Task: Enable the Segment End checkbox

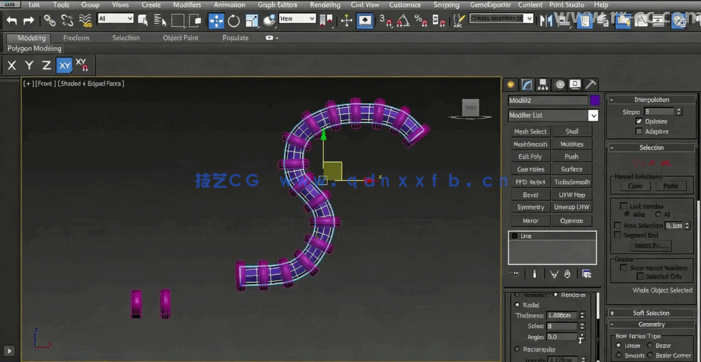Action: pyautogui.click(x=618, y=235)
